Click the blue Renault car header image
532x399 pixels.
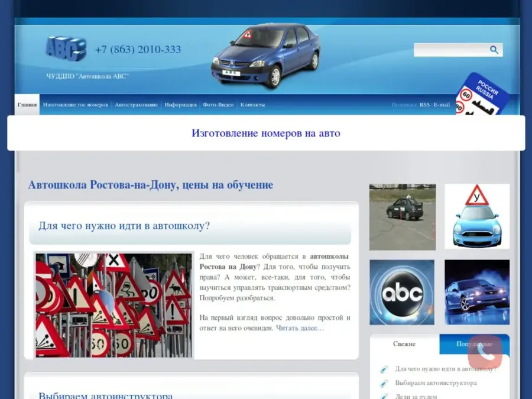265,55
